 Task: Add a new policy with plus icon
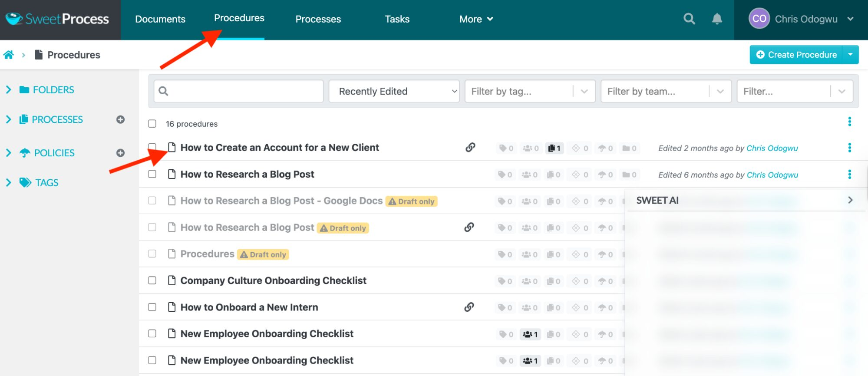tap(121, 153)
